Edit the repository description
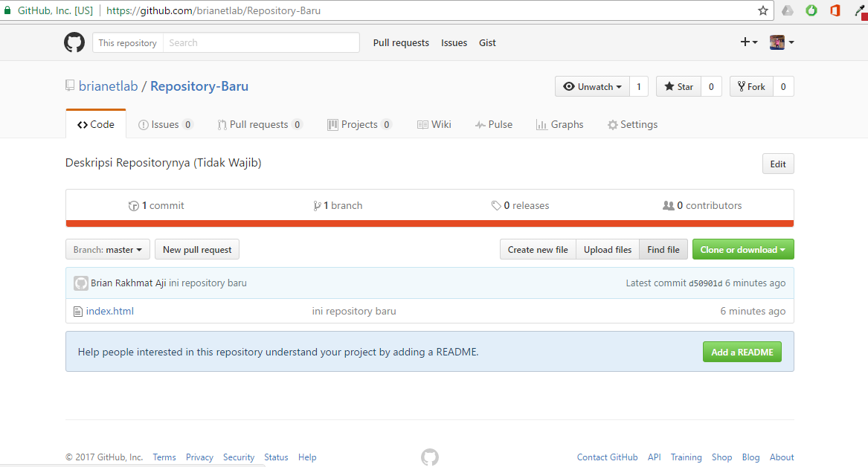Screen dimensions: 868x467 point(778,164)
